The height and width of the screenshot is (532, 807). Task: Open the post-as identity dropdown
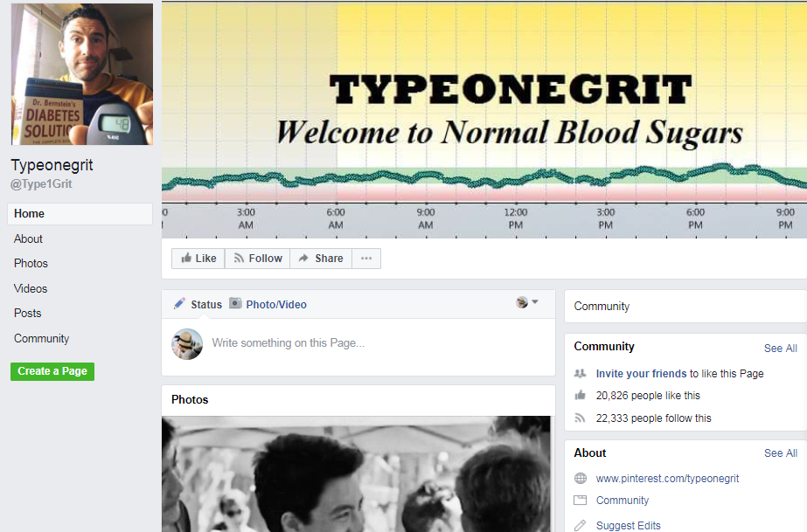[527, 302]
